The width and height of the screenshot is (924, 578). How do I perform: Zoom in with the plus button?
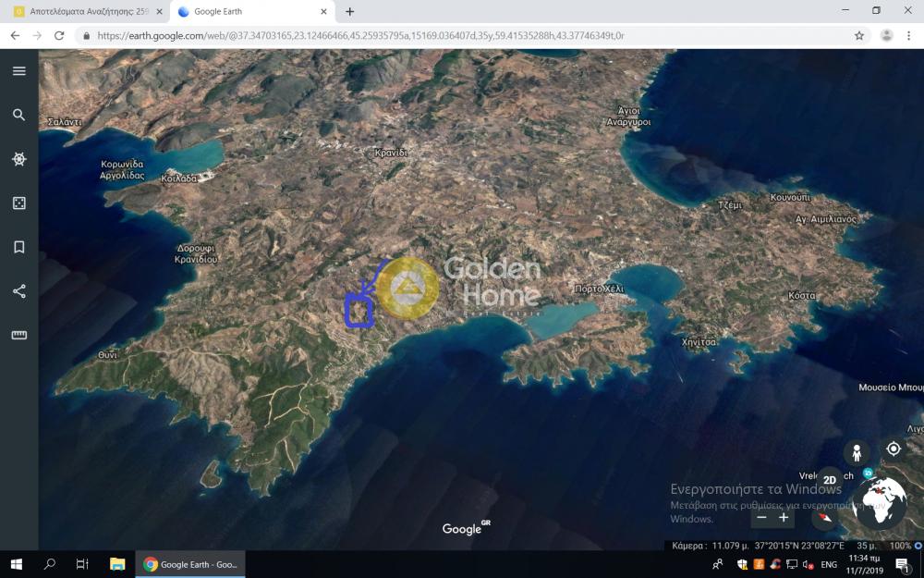click(784, 518)
